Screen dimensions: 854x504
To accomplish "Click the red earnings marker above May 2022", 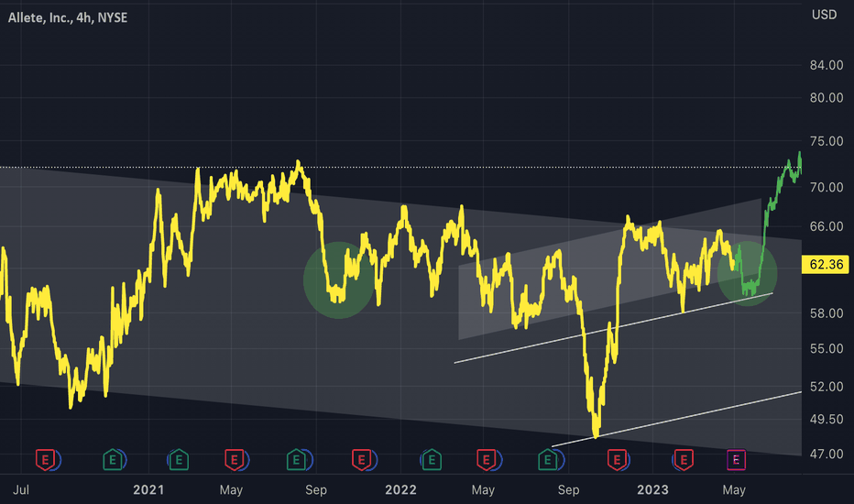I will tap(487, 460).
